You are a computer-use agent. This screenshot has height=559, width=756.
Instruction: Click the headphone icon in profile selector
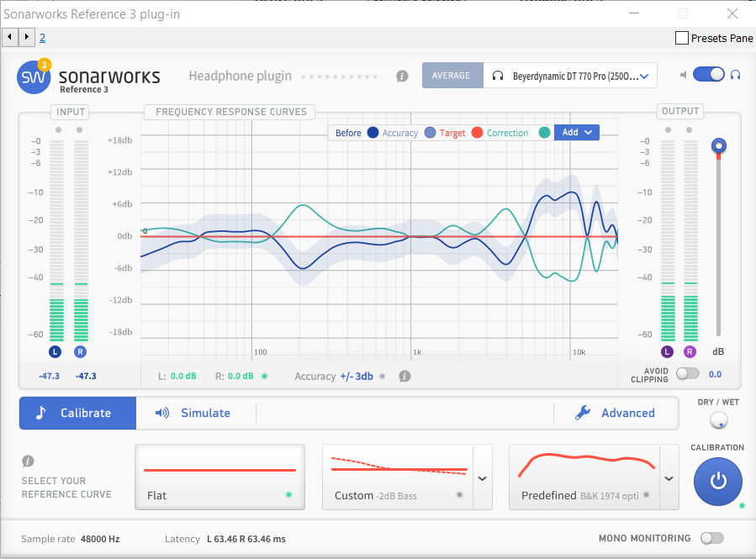[498, 76]
